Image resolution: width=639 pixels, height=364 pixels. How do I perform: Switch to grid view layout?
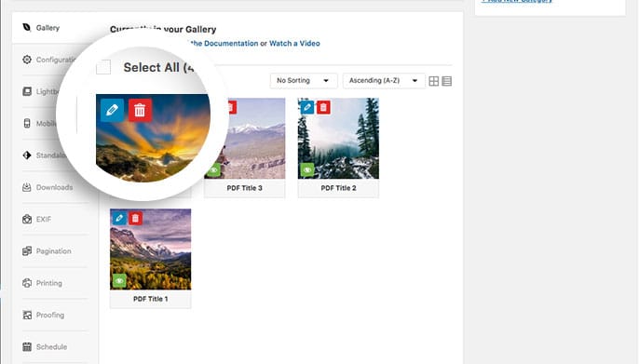pyautogui.click(x=434, y=81)
